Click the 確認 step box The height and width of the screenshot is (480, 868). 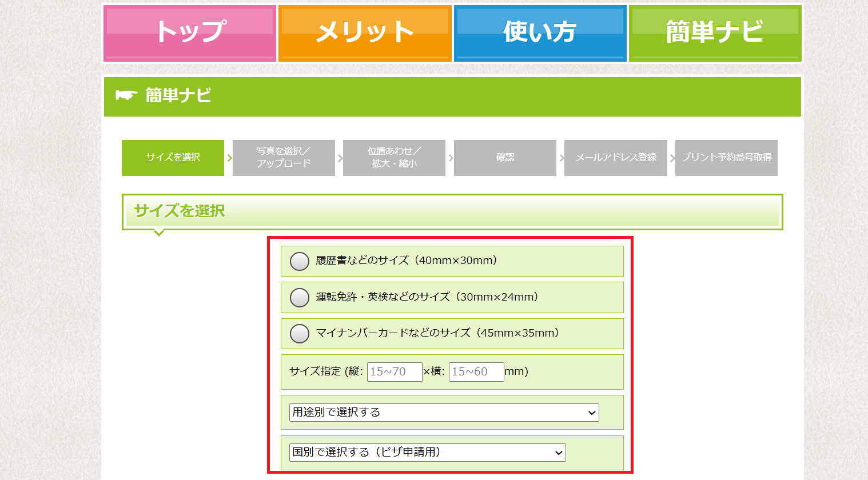[505, 158]
